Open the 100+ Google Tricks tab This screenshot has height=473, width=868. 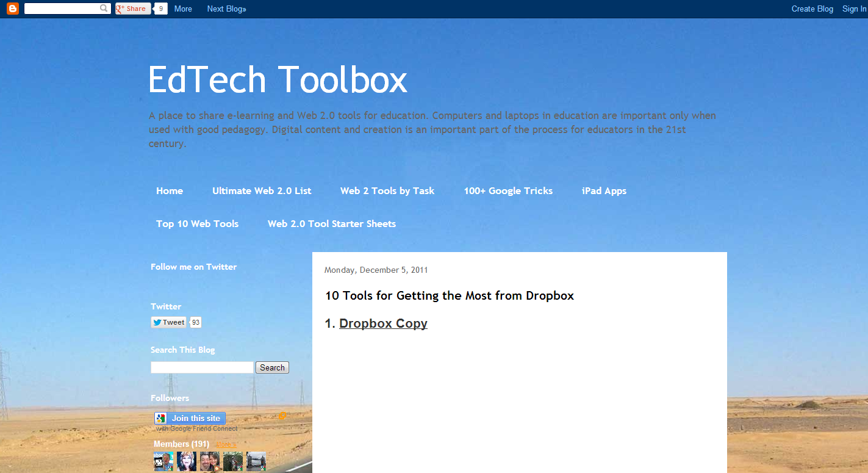[x=508, y=190]
